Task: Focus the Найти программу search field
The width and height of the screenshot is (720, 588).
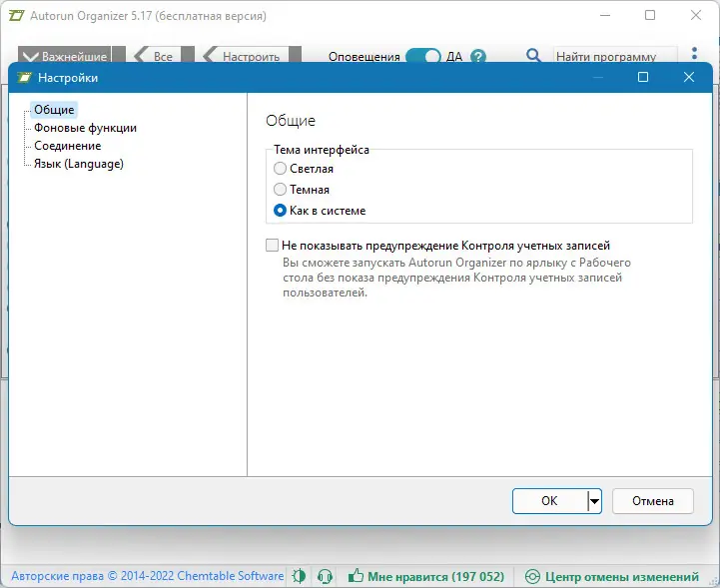Action: pyautogui.click(x=615, y=56)
